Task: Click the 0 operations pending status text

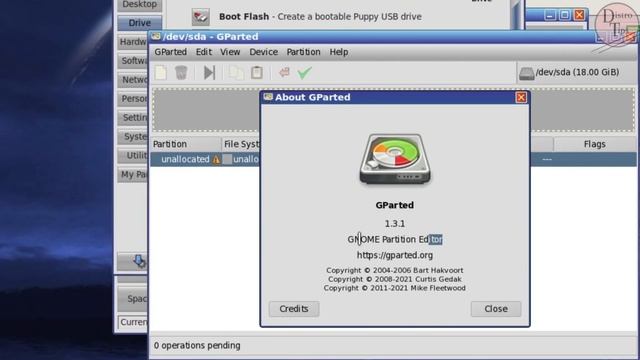Action: (x=197, y=345)
